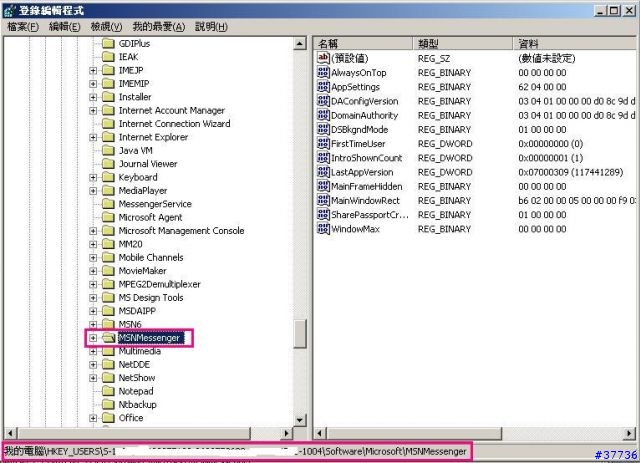Click the Notepad folder icon
Image resolution: width=640 pixels, height=463 pixels.
pyautogui.click(x=108, y=391)
